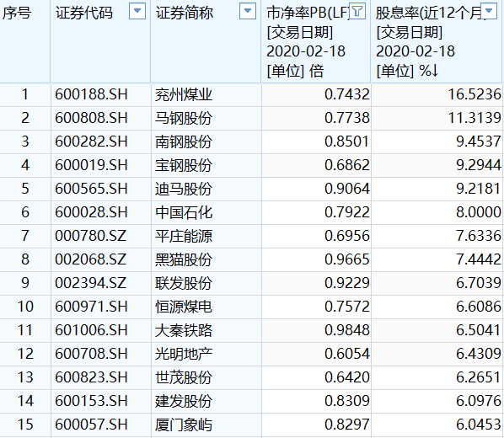
Task: Click the 市净率PB funnel filter icon
Action: pos(357,11)
